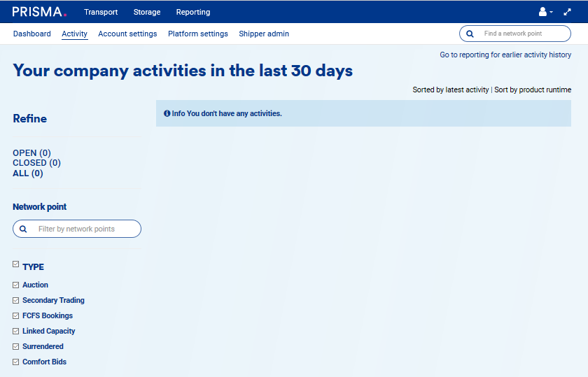The height and width of the screenshot is (377, 588).
Task: Uncheck the Secondary Trading checkbox
Action: (x=16, y=300)
